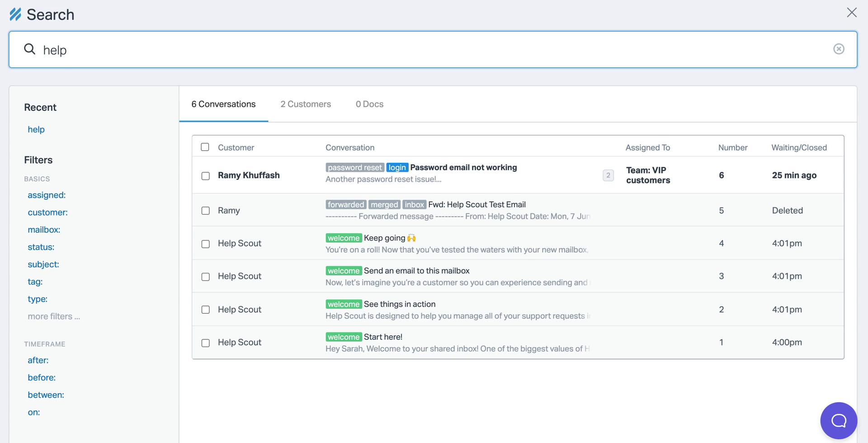
Task: Click the Waiting/Closed column header
Action: [799, 147]
